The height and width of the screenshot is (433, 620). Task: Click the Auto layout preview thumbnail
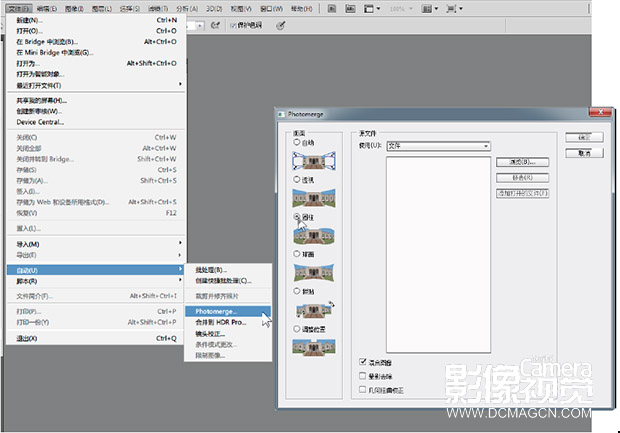tap(314, 161)
